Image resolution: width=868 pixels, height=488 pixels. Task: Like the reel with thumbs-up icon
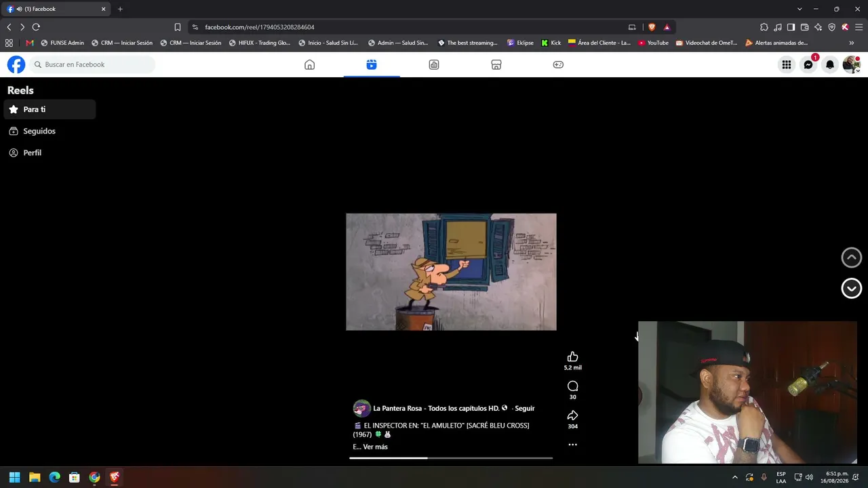[572, 357]
